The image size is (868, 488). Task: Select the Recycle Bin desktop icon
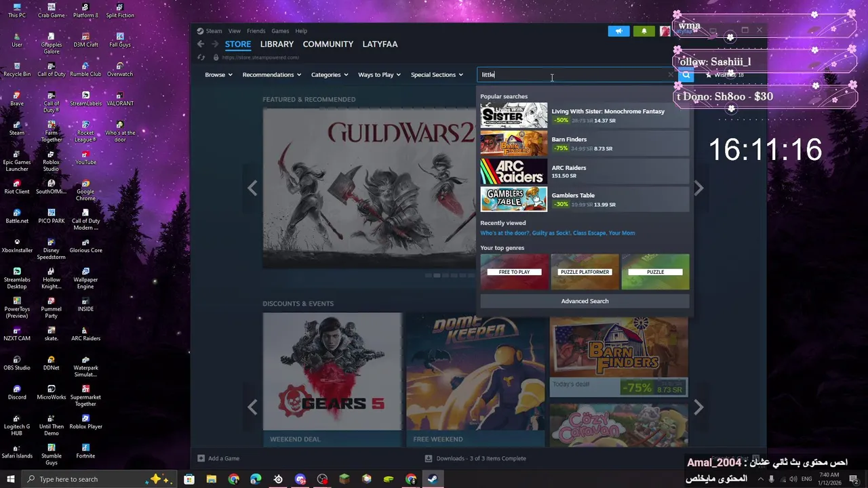(x=17, y=70)
